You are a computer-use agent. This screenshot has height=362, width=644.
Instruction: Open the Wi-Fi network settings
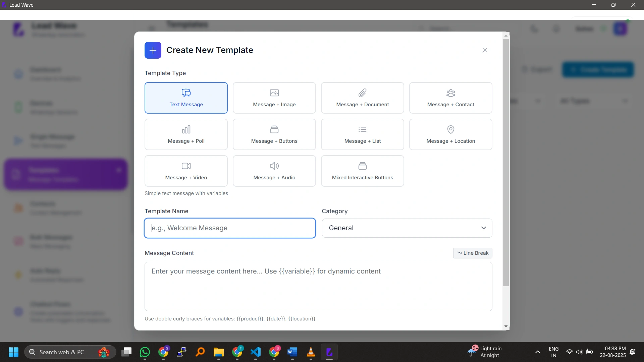pyautogui.click(x=569, y=352)
